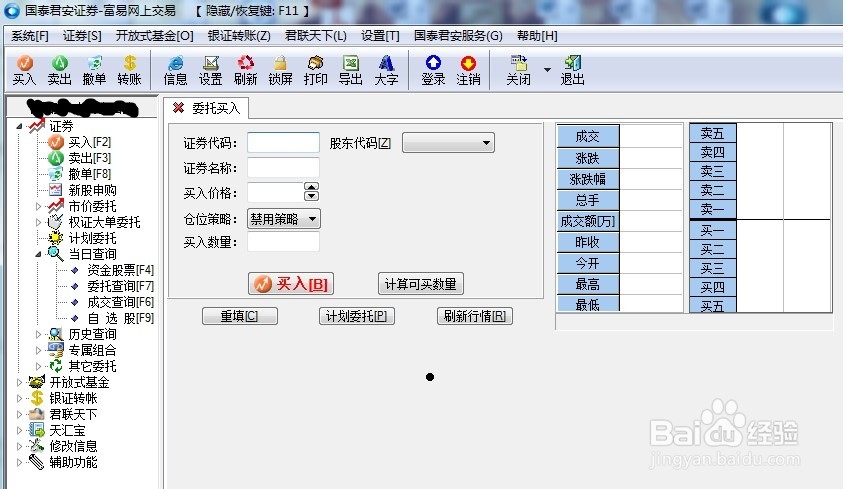Image resolution: width=846 pixels, height=489 pixels.
Task: Click the 注销 logout toolbar icon
Action: click(x=468, y=70)
